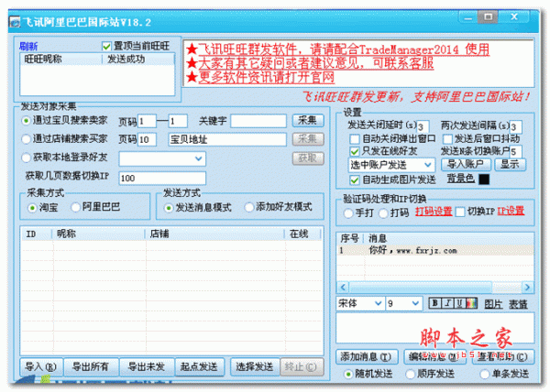Open the 宋体 font dropdown
Viewport: 550px width, 392px height.
pos(378,303)
